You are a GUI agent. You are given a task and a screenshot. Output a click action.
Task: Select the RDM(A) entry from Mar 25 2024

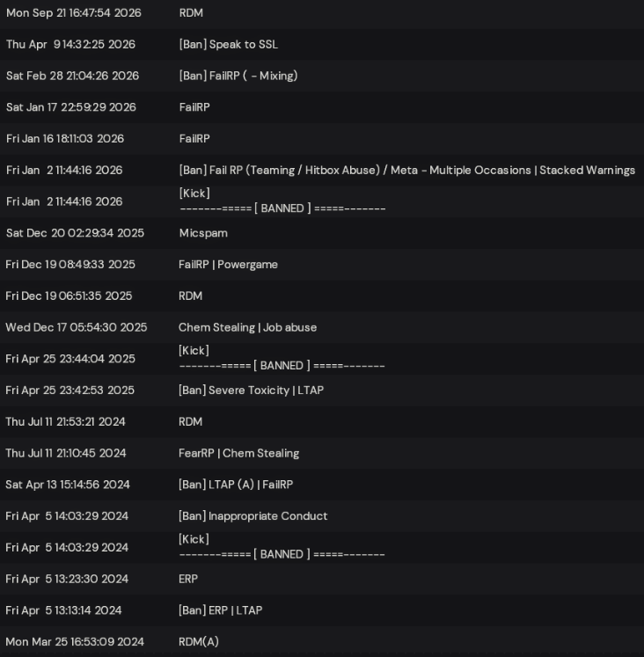322,641
